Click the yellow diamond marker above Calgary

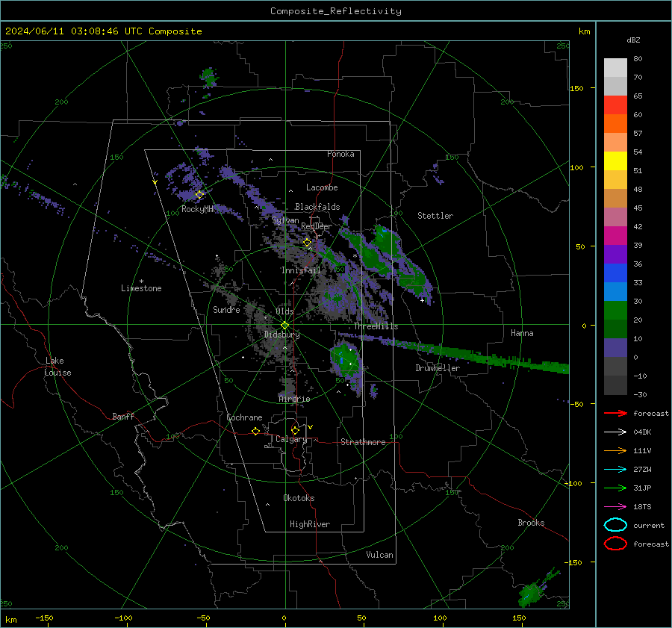pos(295,430)
